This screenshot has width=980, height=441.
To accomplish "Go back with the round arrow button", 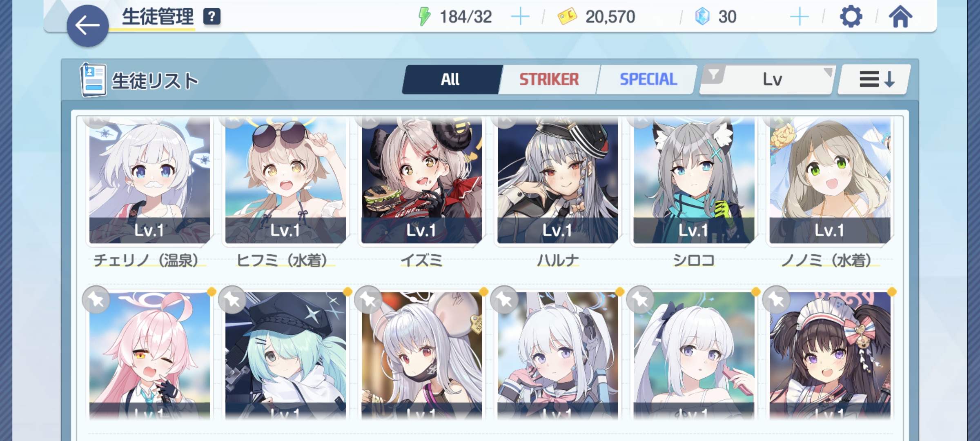I will click(x=87, y=26).
